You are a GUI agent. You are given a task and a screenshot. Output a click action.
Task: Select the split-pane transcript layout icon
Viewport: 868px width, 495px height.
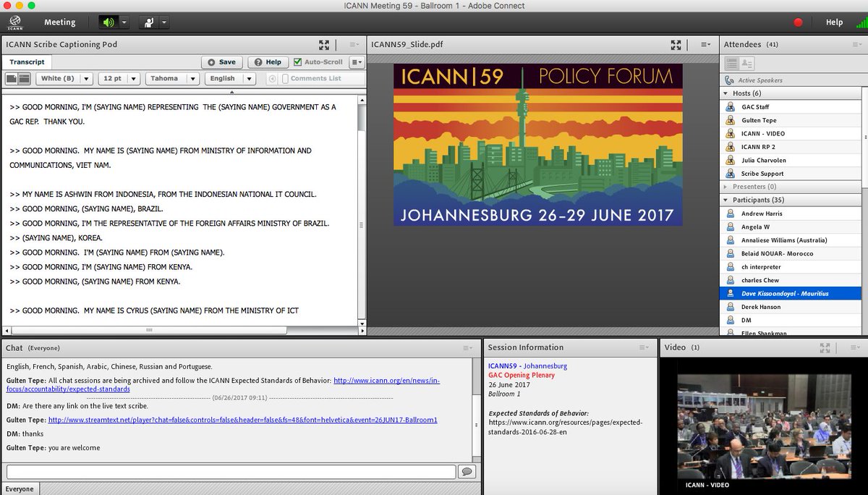[25, 78]
